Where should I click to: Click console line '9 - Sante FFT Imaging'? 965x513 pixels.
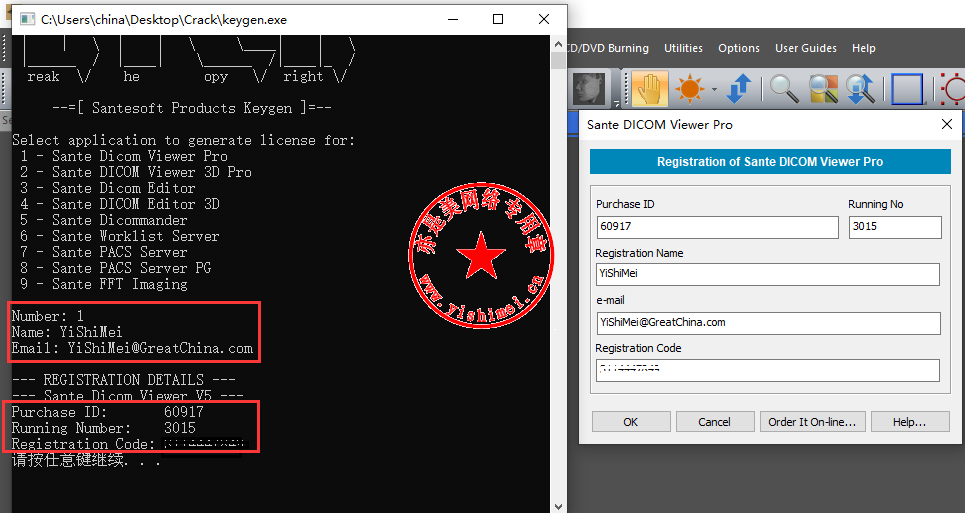(103, 284)
